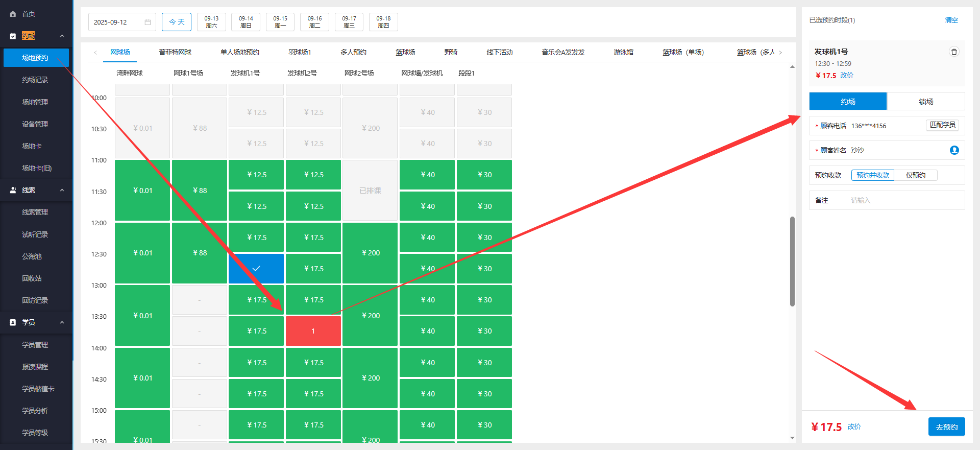Delete the selected 发球机1号 time slot
980x450 pixels.
coord(953,52)
